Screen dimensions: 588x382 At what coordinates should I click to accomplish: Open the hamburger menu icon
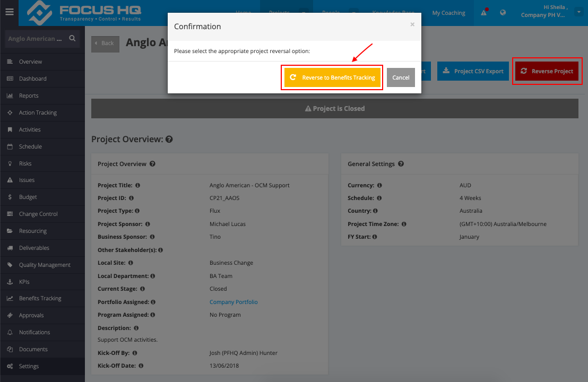coord(10,12)
